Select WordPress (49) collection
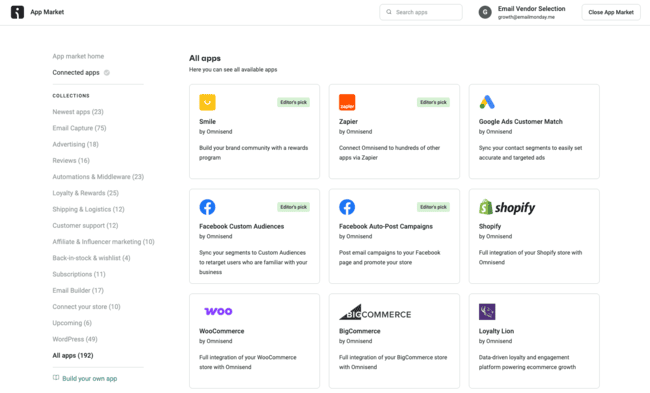Viewport: 650px width, 393px height. (x=75, y=339)
